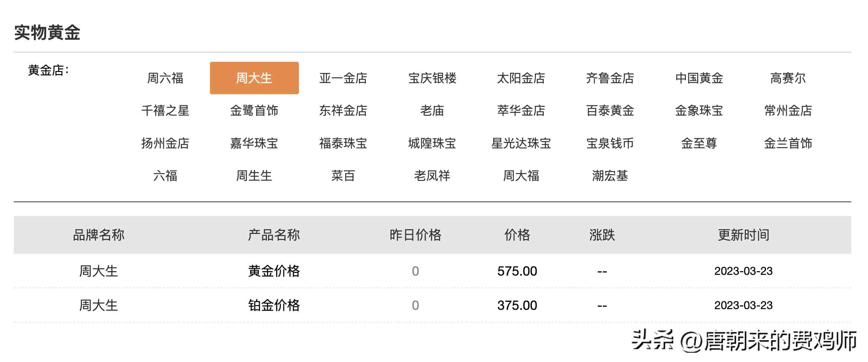Select the 周生生 store
The height and width of the screenshot is (362, 868).
click(x=254, y=176)
